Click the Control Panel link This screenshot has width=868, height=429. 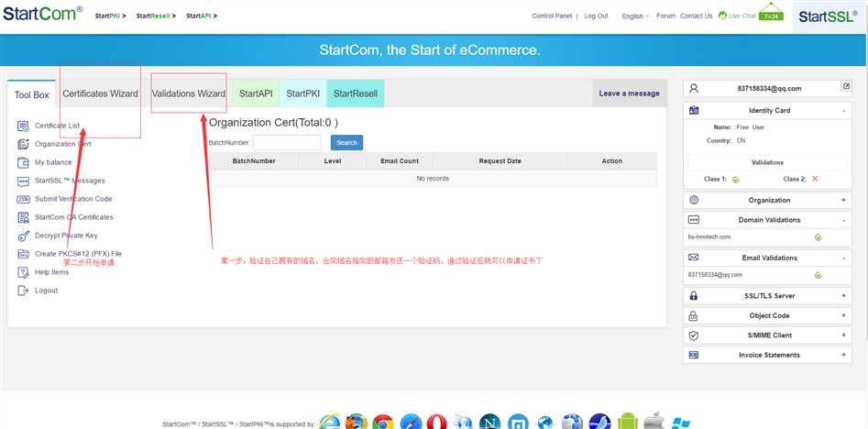tap(552, 16)
